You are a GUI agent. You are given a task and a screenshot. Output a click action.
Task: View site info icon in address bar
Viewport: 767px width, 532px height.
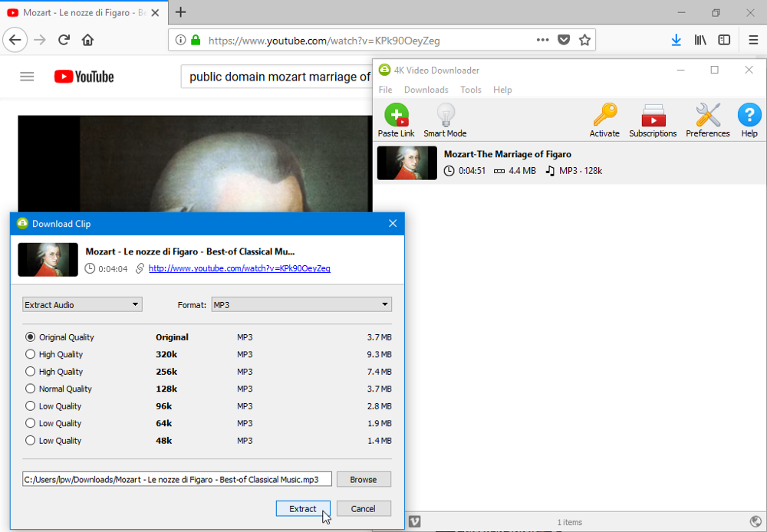[x=180, y=40]
